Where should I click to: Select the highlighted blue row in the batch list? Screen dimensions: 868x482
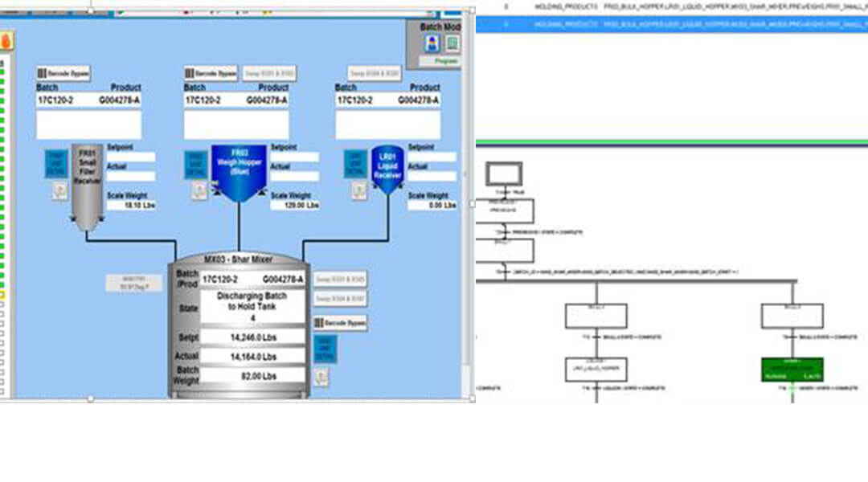coord(672,24)
